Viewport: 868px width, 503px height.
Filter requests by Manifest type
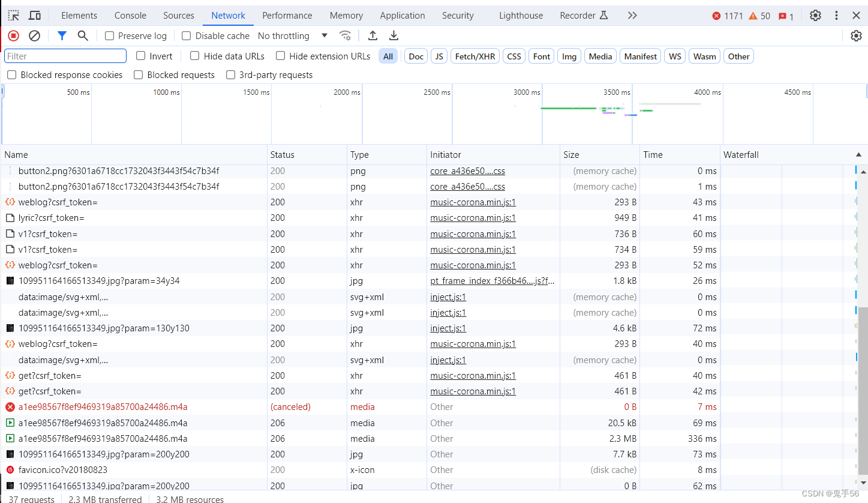[x=641, y=56]
